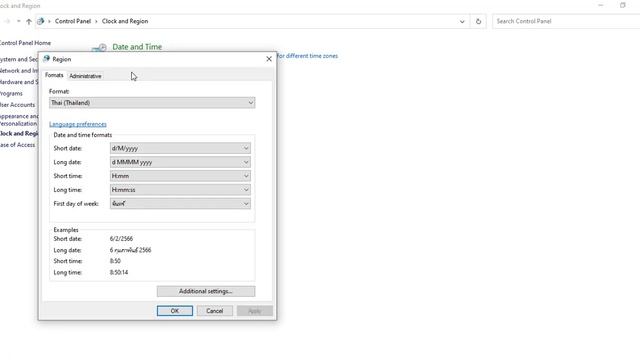Expand the First day of week dropdown

pos(180,204)
